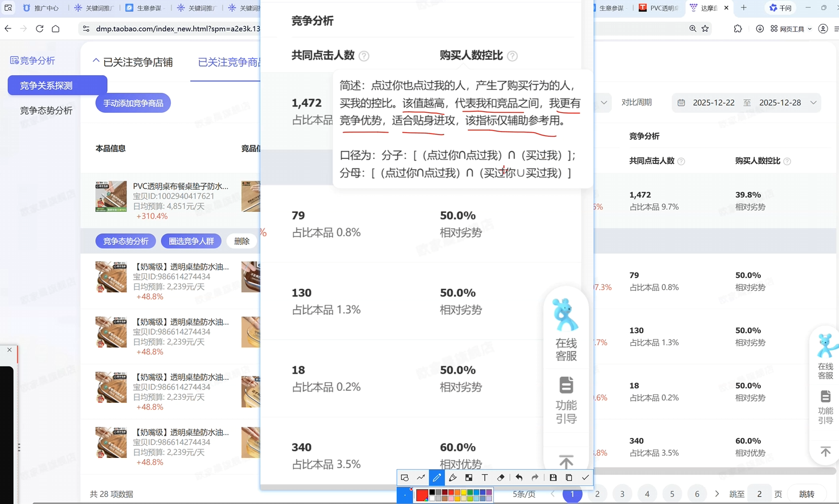Viewport: 839px width, 504px height.
Task: Choose the yellow color swatch
Action: click(x=464, y=493)
